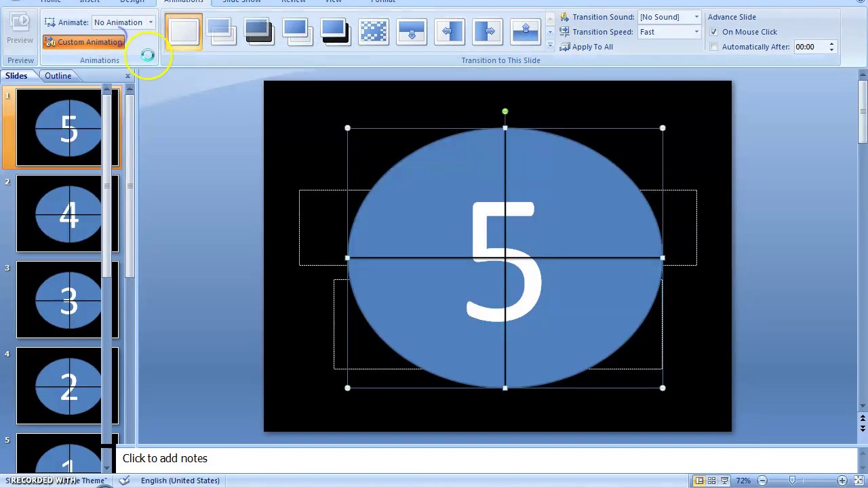
Task: Click the top-left sizing handle of the oval
Action: [x=347, y=127]
